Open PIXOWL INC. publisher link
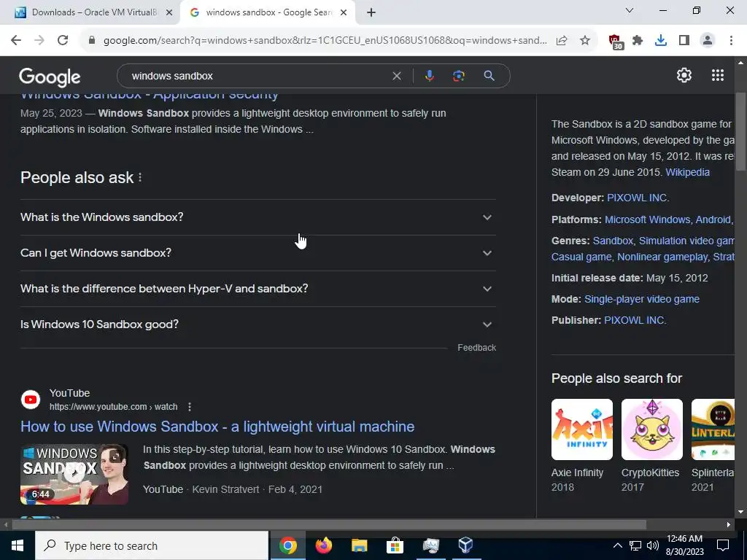Image resolution: width=747 pixels, height=560 pixels. click(x=635, y=320)
